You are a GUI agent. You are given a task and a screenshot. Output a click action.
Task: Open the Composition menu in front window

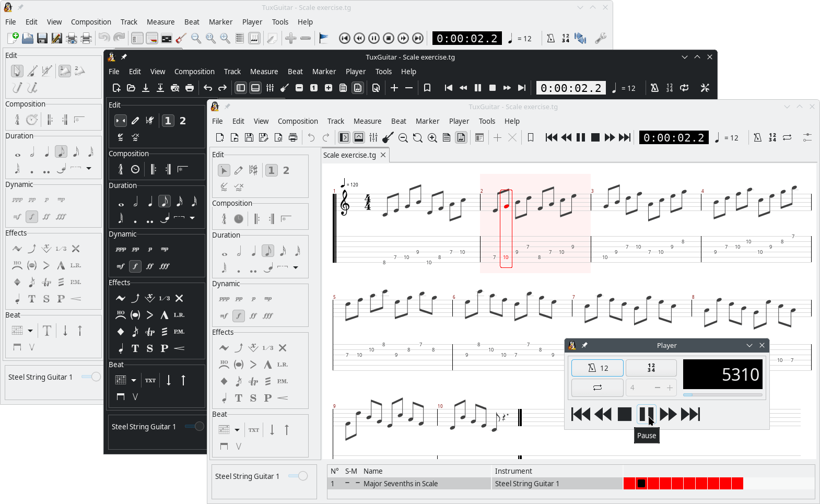pyautogui.click(x=298, y=121)
